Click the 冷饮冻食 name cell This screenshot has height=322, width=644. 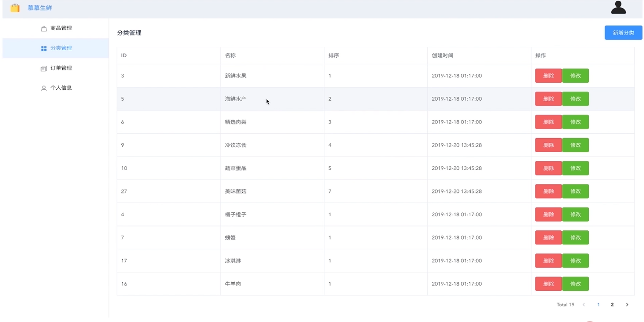[272, 145]
